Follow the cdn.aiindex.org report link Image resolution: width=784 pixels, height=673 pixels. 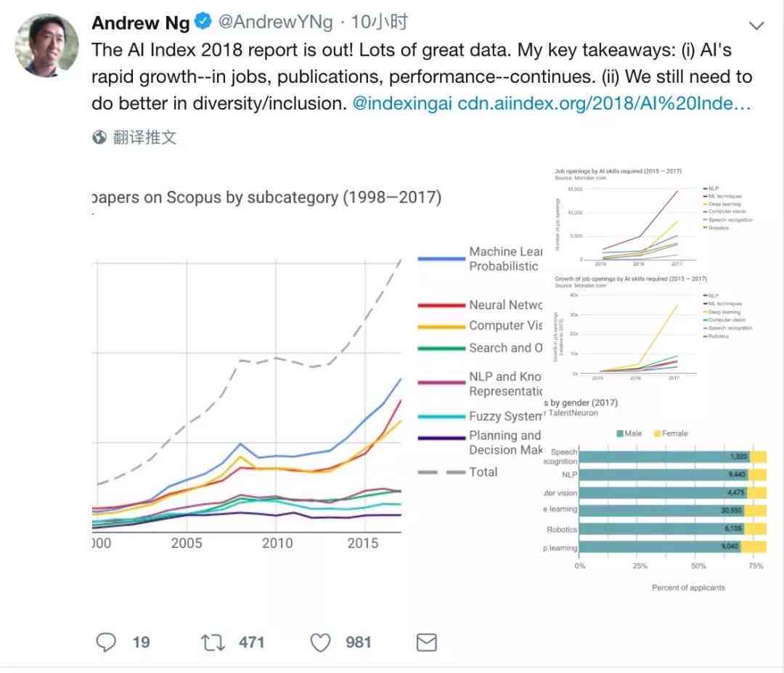(x=604, y=104)
